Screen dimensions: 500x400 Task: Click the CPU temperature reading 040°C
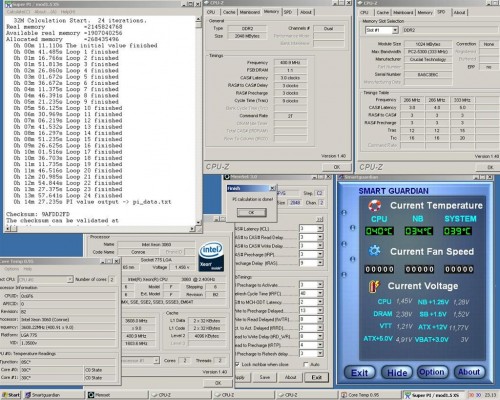coord(379,231)
